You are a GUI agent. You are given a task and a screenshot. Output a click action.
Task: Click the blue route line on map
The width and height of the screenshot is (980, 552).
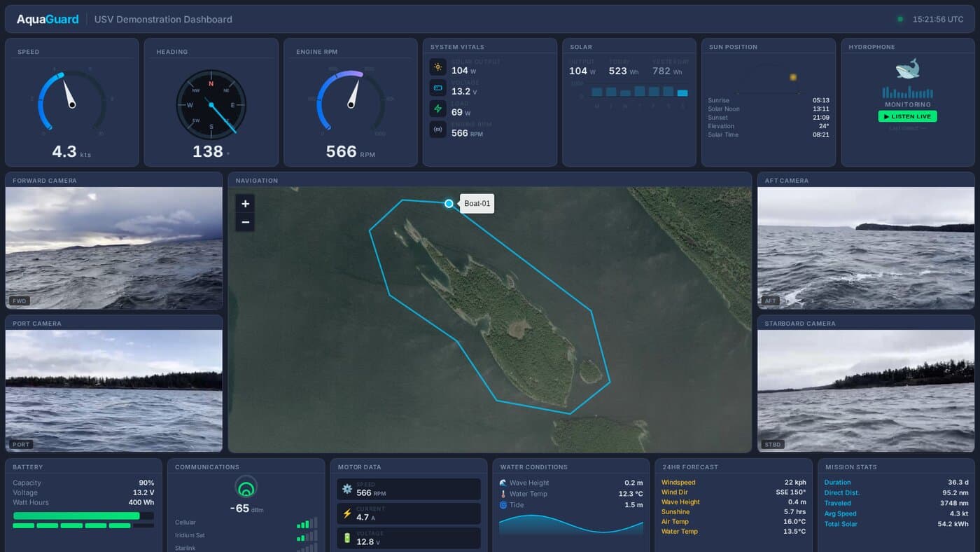[x=521, y=258]
